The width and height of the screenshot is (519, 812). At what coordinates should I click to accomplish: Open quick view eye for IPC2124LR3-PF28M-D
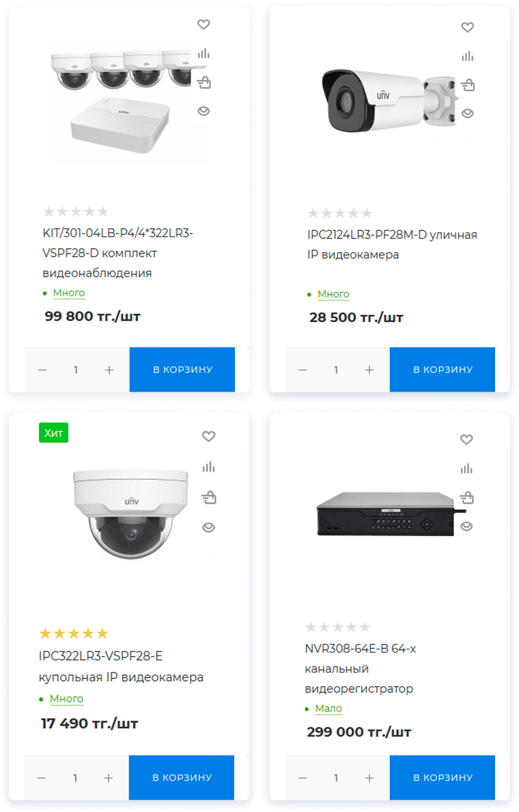(x=467, y=113)
